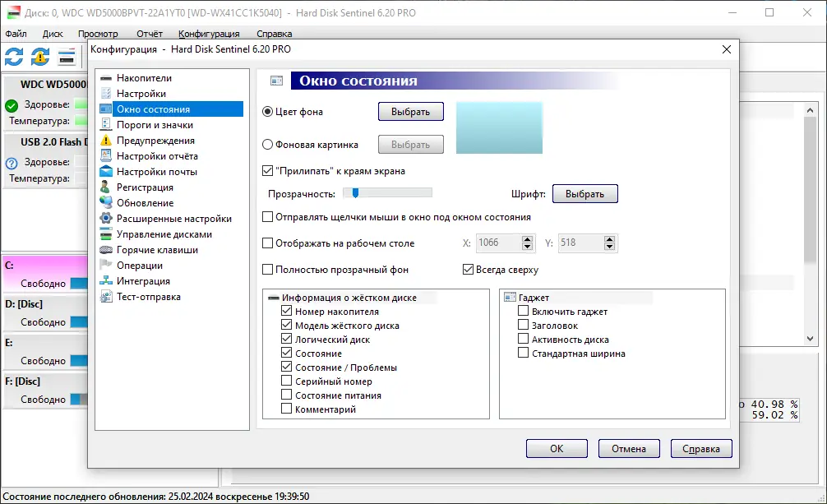The width and height of the screenshot is (827, 504).
Task: Click the blue question mark health icon
Action: [x=12, y=163]
